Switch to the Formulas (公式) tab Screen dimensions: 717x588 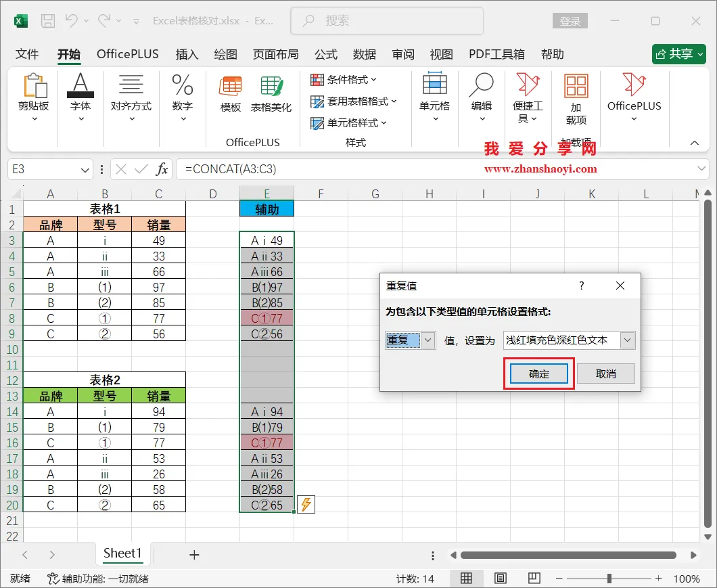[x=325, y=54]
